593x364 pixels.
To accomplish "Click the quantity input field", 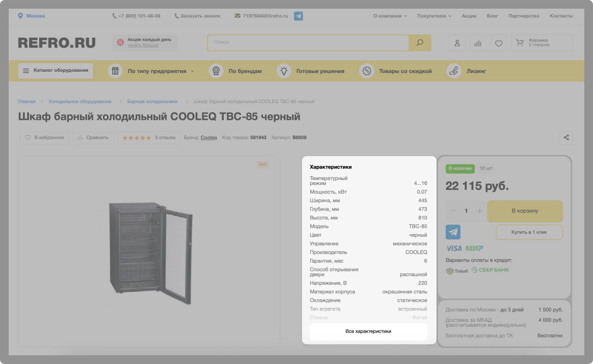I will (x=466, y=211).
